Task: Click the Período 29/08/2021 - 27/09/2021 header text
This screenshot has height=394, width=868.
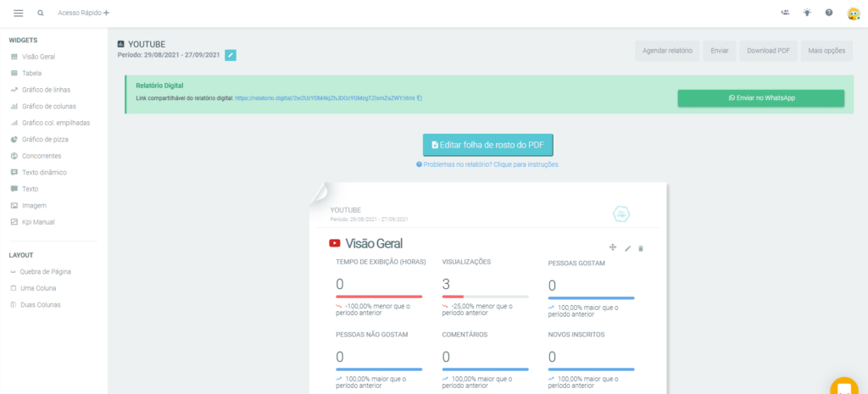Action: point(169,55)
